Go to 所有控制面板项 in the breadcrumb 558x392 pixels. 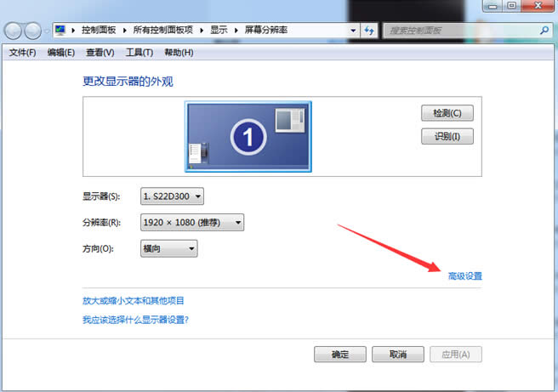(x=163, y=31)
